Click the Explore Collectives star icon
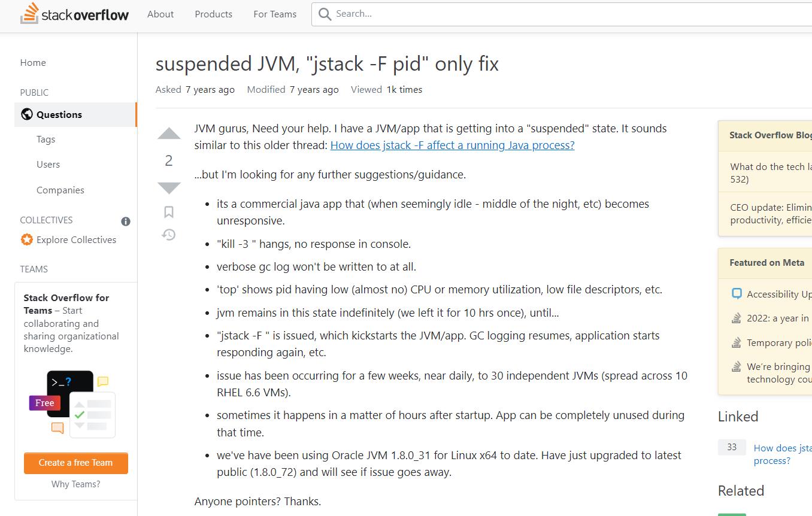The image size is (812, 516). [x=27, y=239]
